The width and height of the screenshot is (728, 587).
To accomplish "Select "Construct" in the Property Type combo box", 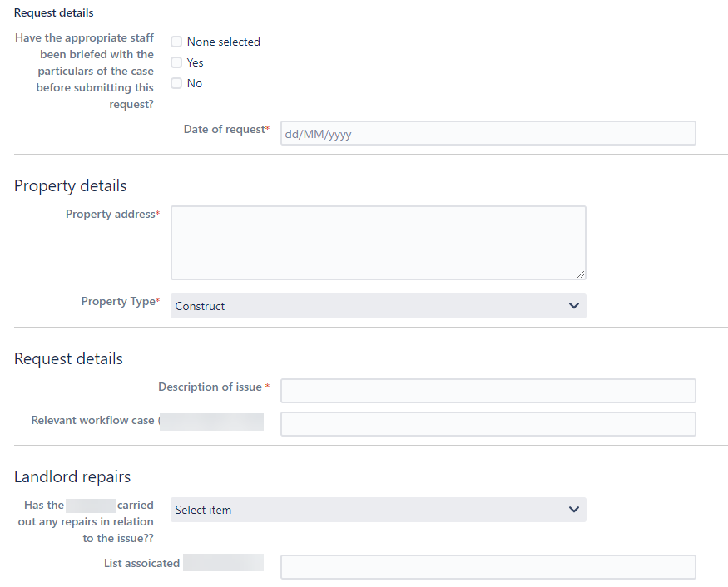I will pyautogui.click(x=378, y=306).
